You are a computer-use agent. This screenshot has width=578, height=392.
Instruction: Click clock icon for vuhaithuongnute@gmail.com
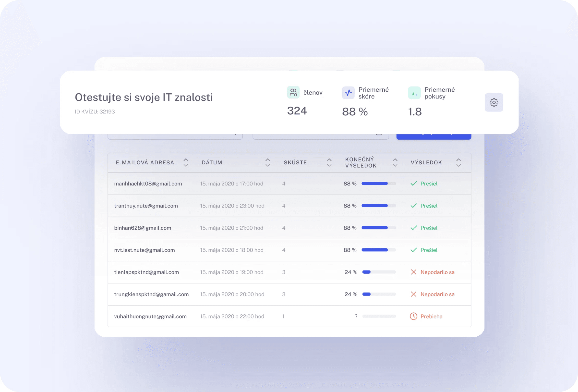(x=414, y=316)
